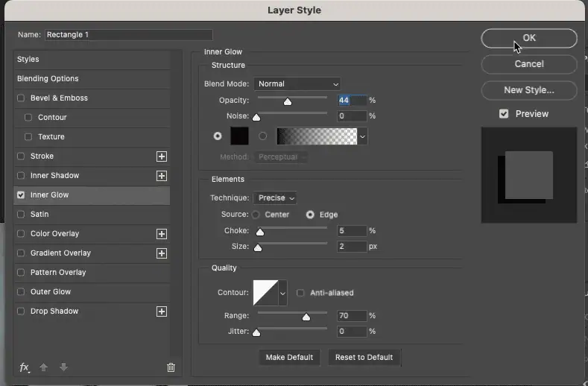
Task: Add another Gradient Overlay with plus icon
Action: tap(161, 253)
